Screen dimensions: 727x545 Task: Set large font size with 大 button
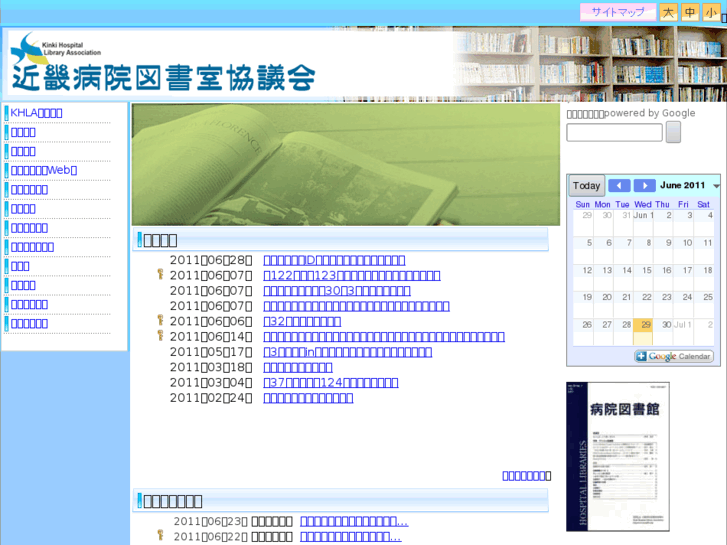[x=668, y=12]
